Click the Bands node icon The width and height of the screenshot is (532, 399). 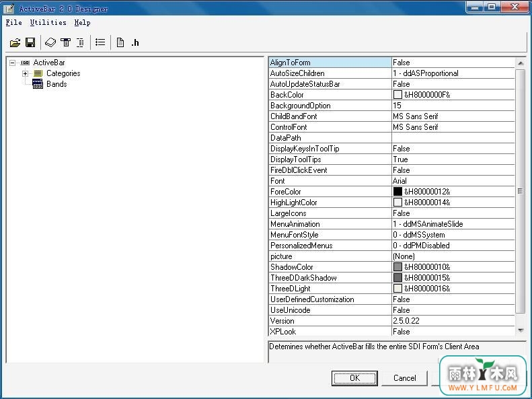[x=38, y=84]
